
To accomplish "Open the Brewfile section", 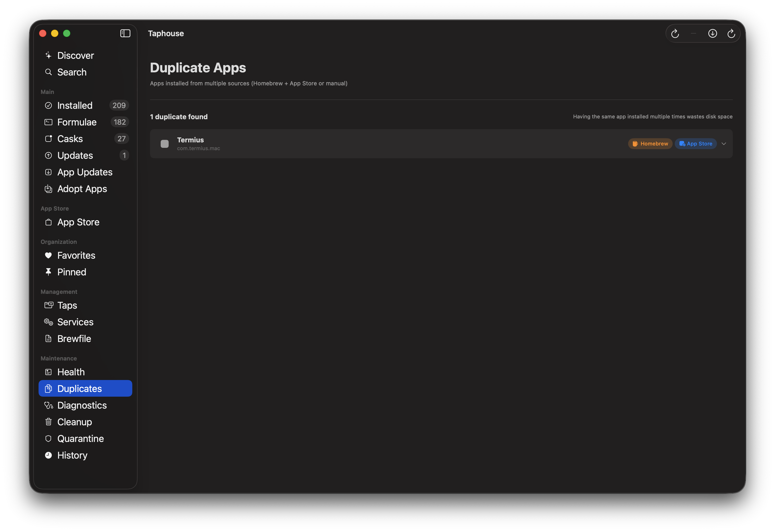I will click(74, 338).
